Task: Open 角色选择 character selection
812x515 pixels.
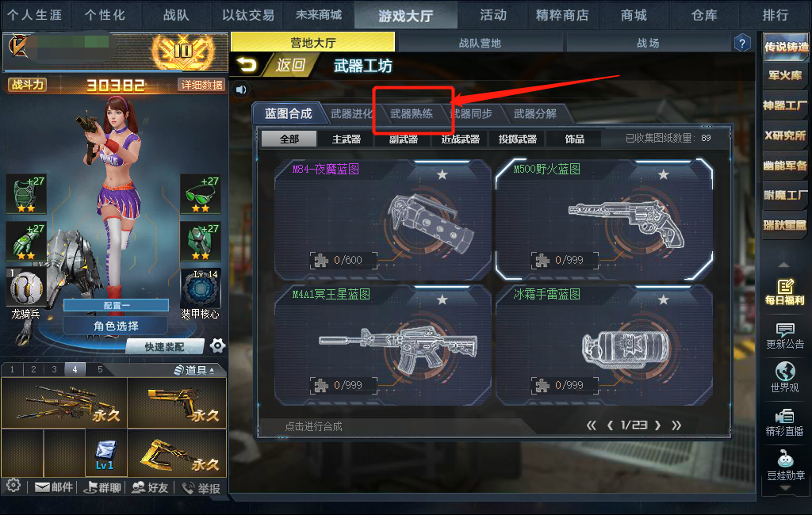Action: [x=116, y=326]
